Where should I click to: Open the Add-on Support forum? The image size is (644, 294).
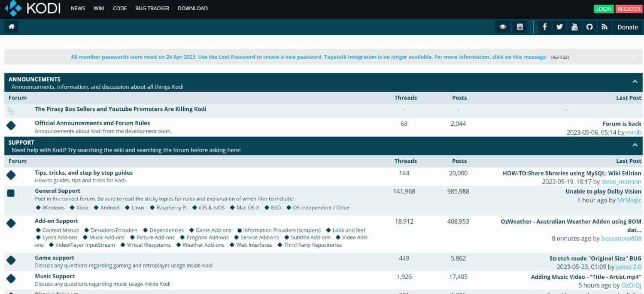56,221
